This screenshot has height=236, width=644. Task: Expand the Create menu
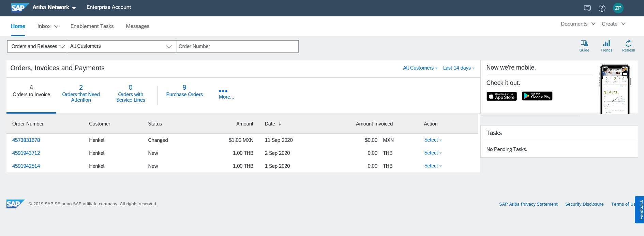613,24
